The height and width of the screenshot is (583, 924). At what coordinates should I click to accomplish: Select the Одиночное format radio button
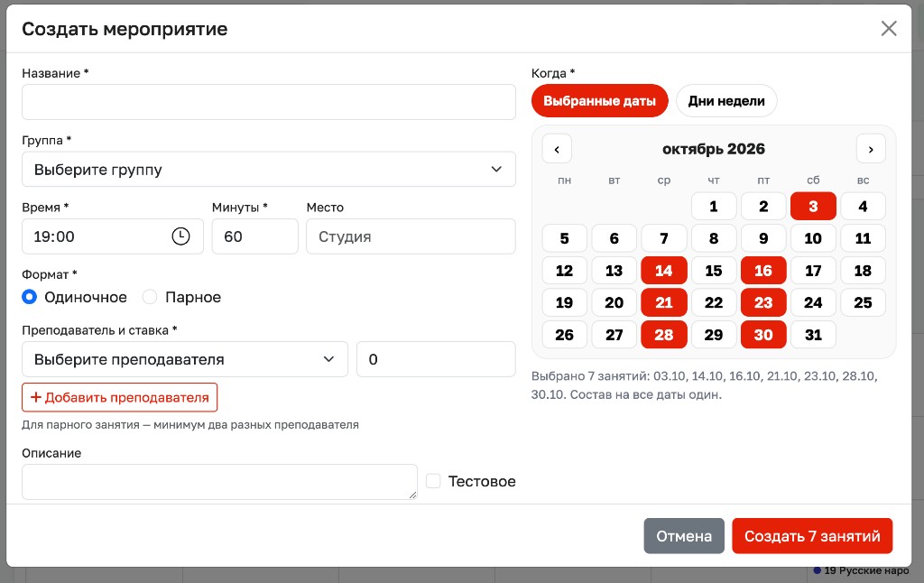30,297
